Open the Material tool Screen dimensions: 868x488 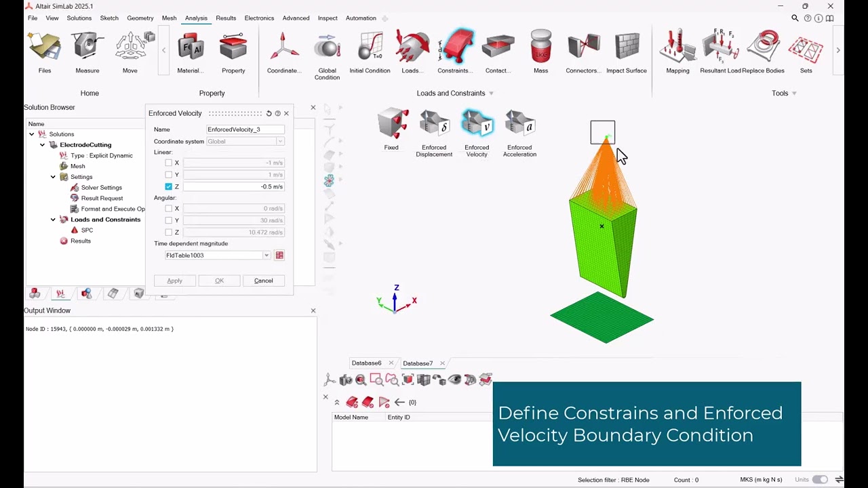pyautogui.click(x=190, y=53)
